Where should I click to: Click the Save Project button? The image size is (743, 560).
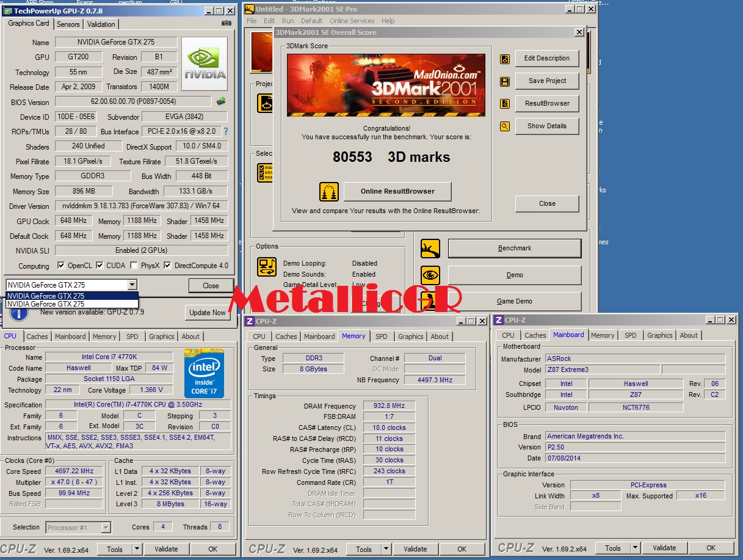point(547,81)
